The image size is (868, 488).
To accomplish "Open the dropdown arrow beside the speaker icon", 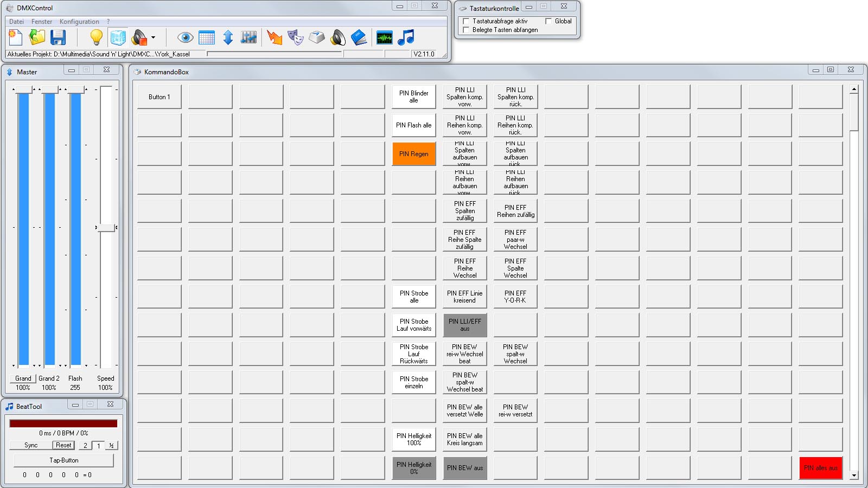I will (153, 38).
